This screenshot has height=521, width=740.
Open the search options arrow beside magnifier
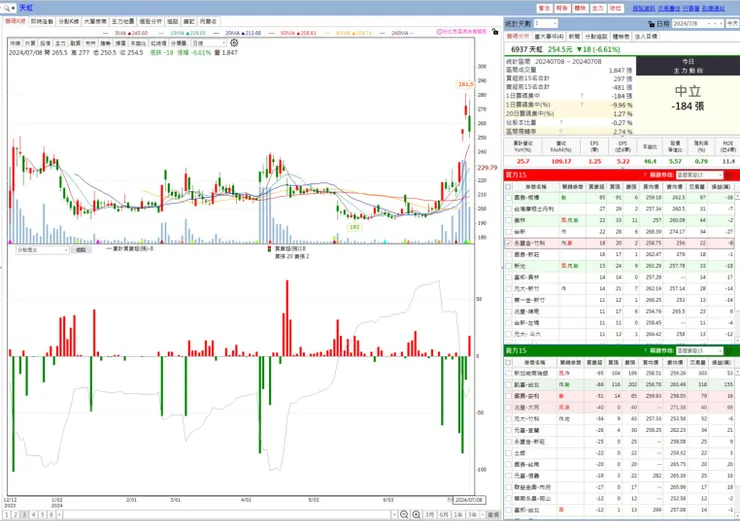(x=13, y=8)
